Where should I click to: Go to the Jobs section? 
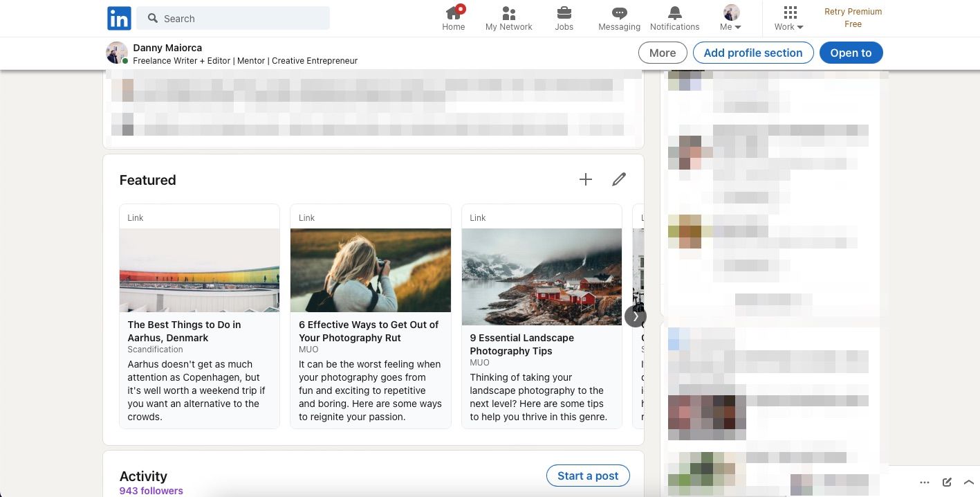(x=564, y=19)
